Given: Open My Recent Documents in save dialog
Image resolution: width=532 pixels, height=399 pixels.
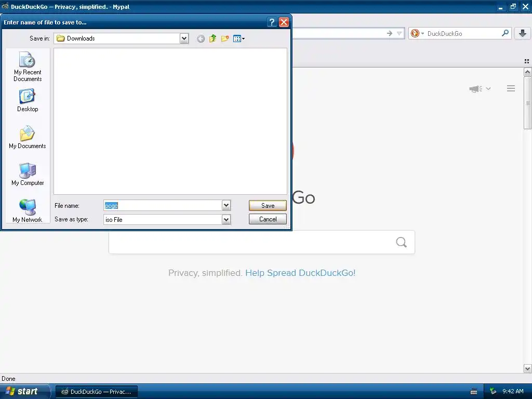Looking at the screenshot, I should (x=28, y=67).
